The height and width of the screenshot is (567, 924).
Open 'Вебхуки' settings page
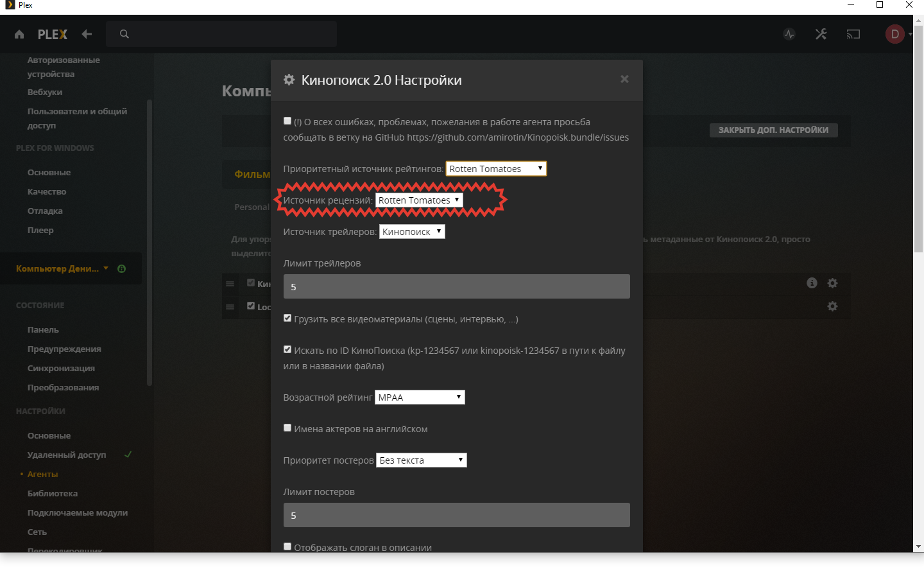click(x=45, y=92)
